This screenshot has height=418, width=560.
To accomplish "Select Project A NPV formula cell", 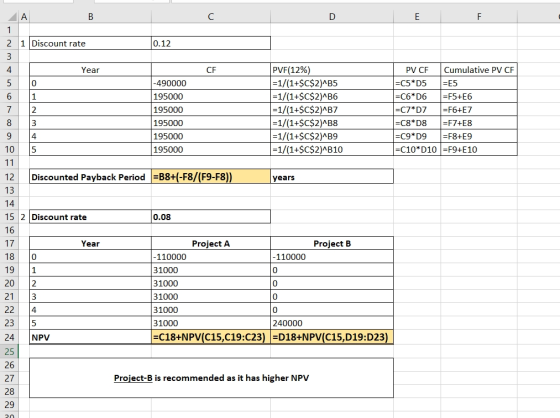I will 211,337.
